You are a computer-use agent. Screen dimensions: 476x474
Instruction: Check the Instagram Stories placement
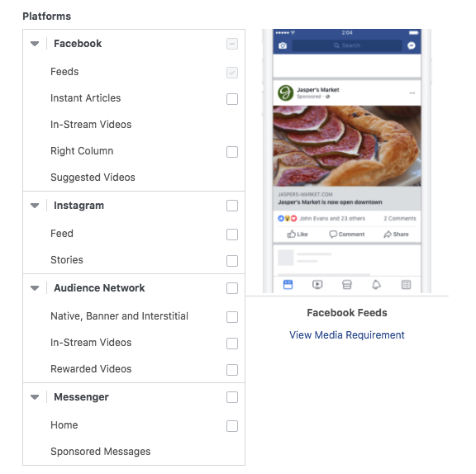pyautogui.click(x=232, y=260)
